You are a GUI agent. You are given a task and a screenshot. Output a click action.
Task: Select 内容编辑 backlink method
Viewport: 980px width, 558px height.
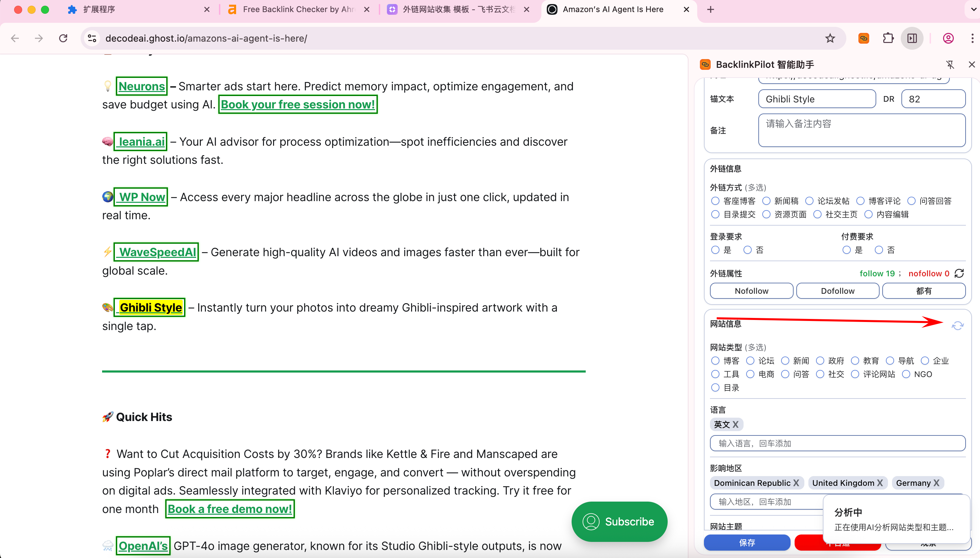pos(868,214)
